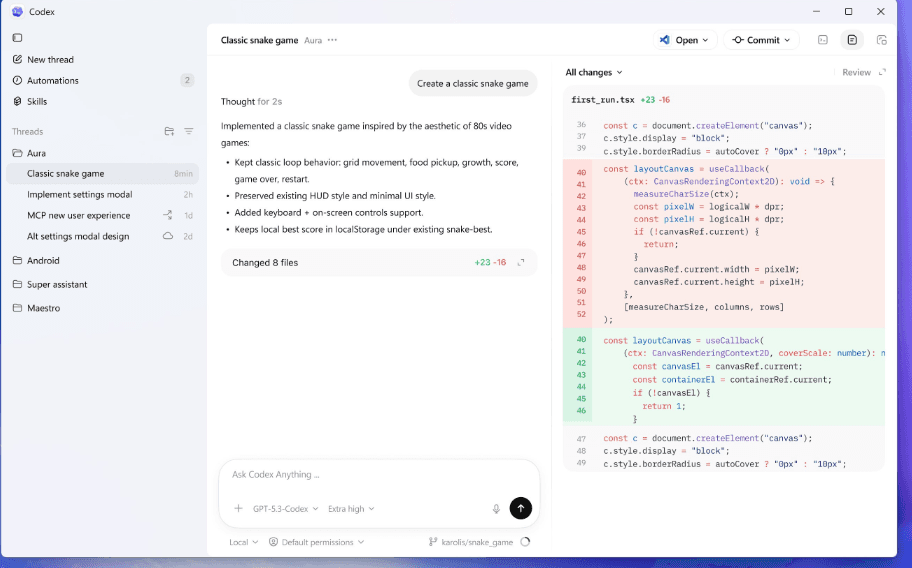Viewport: 912px width, 568px height.
Task: Add a new project folder icon in Threads
Action: (169, 131)
